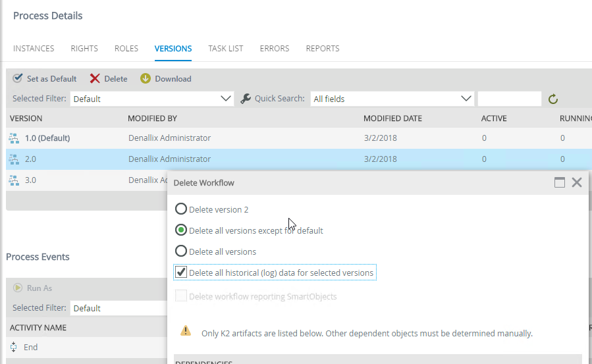
Task: Select Delete all versions except for default
Action: (x=181, y=230)
